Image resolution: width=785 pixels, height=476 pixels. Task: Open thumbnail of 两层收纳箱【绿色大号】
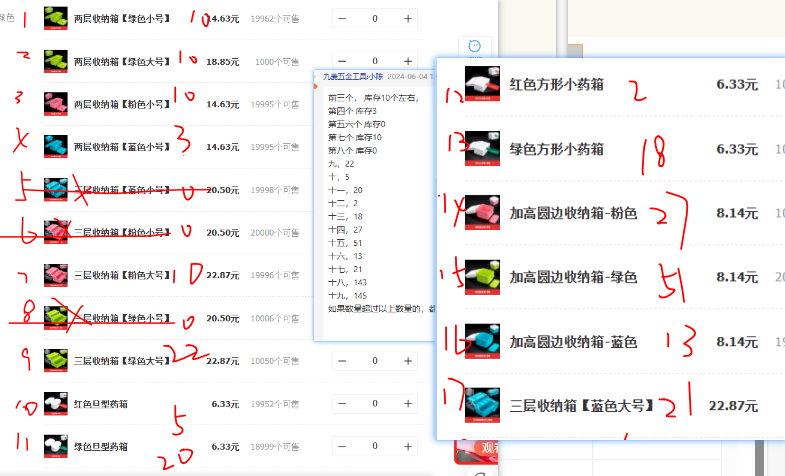click(x=56, y=61)
